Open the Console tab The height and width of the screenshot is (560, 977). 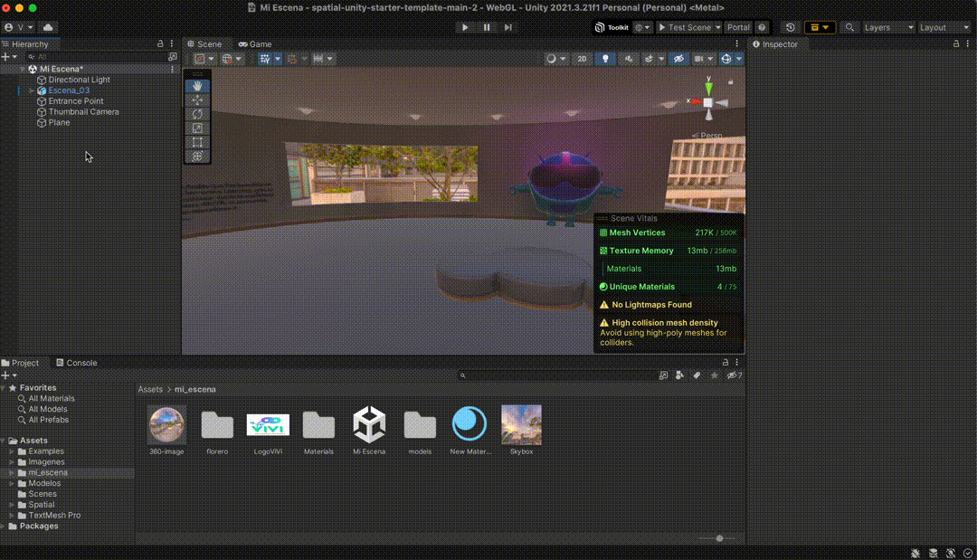[77, 363]
